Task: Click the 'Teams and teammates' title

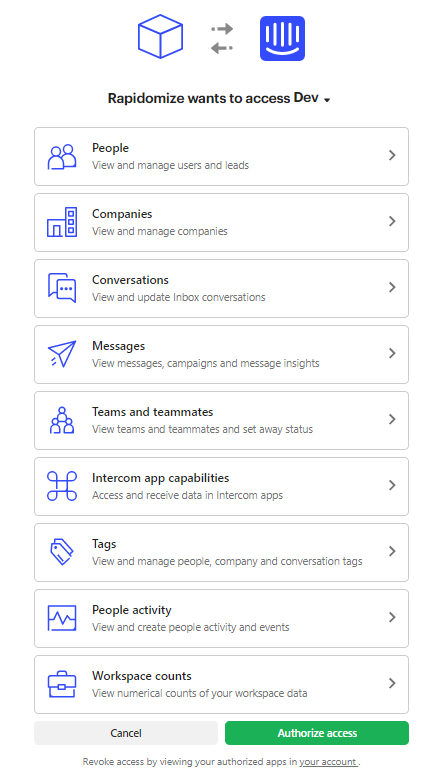Action: [153, 412]
